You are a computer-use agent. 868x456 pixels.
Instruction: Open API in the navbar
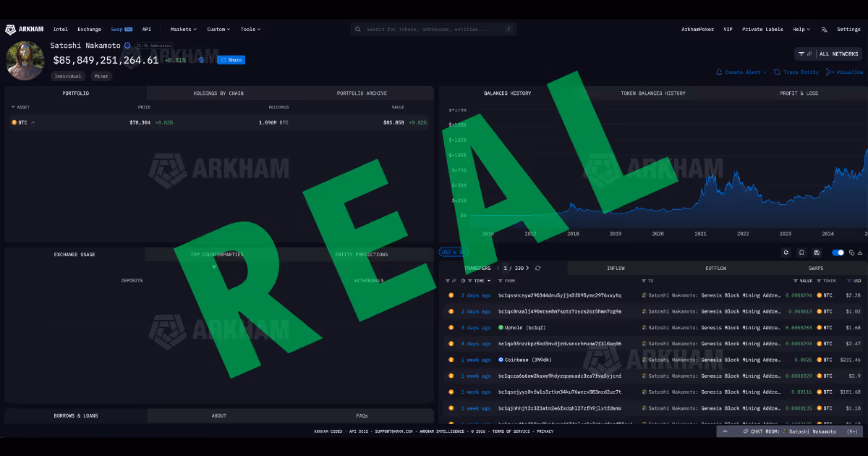pyautogui.click(x=147, y=30)
